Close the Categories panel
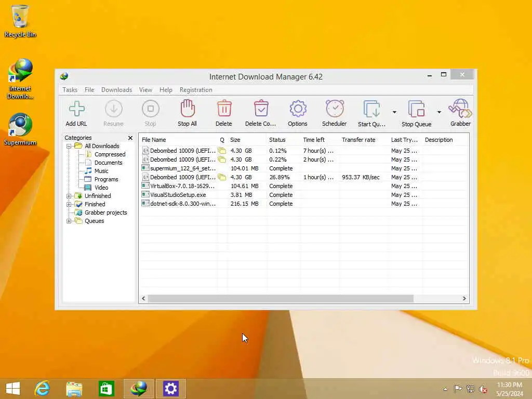Viewport: 532px width, 399px height. coord(130,138)
